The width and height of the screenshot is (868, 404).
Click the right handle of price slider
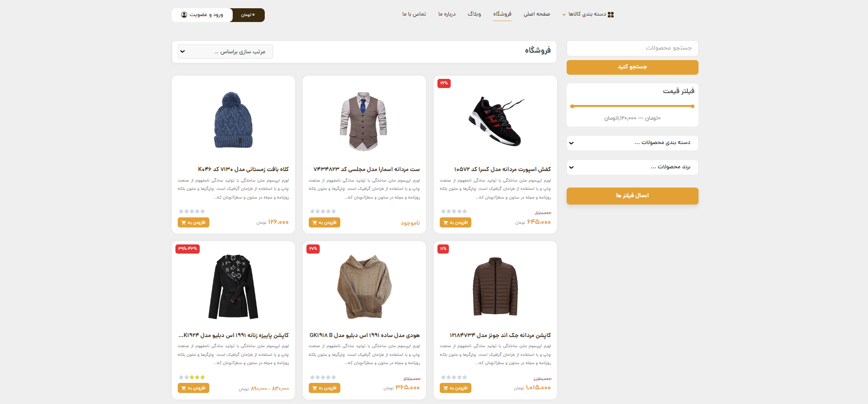[692, 106]
